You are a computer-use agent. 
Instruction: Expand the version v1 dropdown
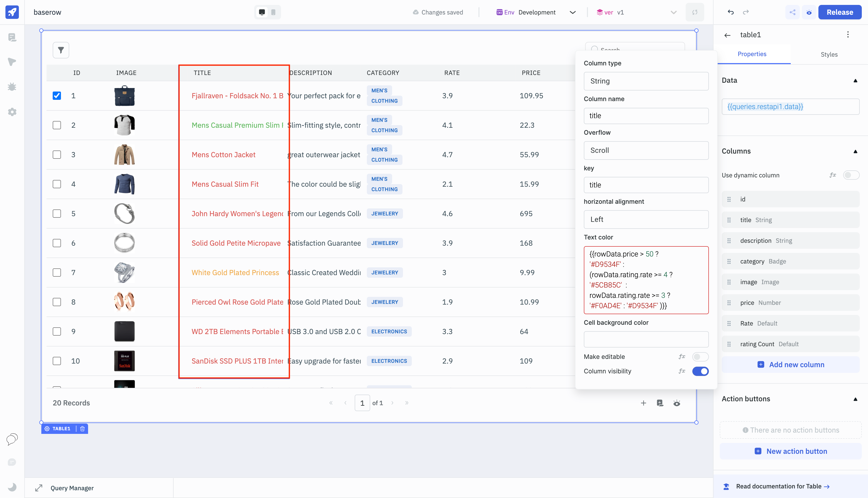[x=672, y=12]
